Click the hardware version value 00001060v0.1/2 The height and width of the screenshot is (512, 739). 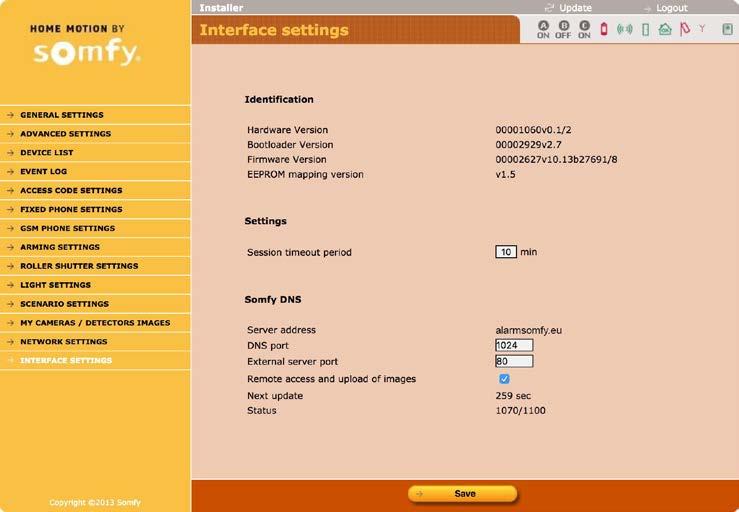533,130
